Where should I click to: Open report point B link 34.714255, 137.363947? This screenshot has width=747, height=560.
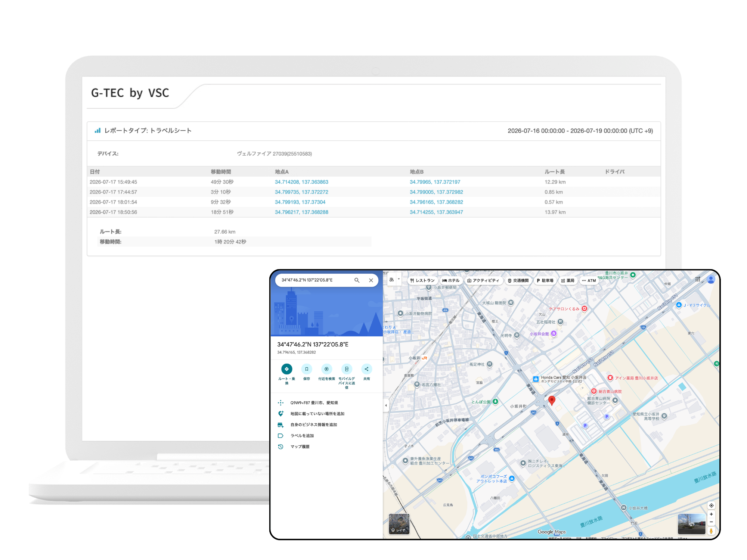[436, 212]
